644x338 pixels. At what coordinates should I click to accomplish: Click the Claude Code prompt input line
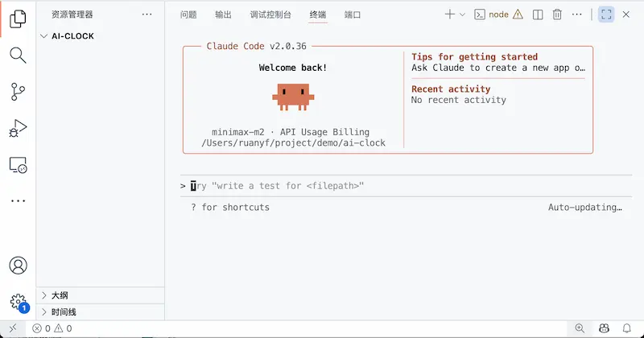click(x=362, y=186)
